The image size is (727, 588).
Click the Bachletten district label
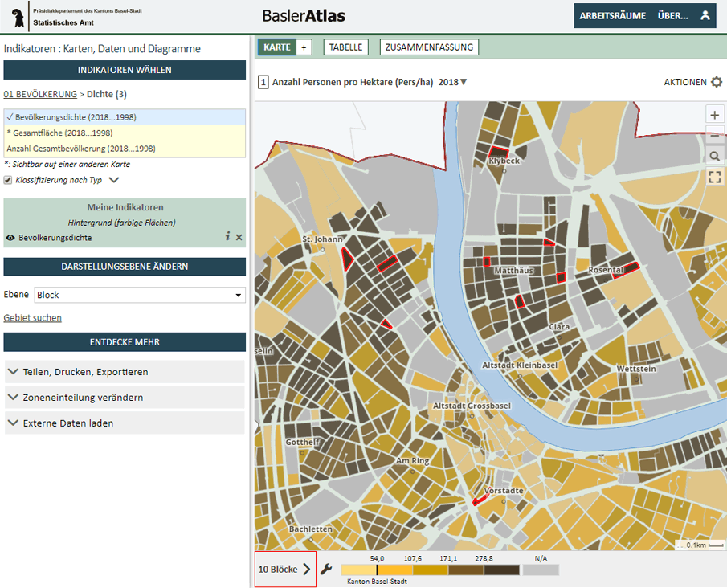[x=311, y=529]
